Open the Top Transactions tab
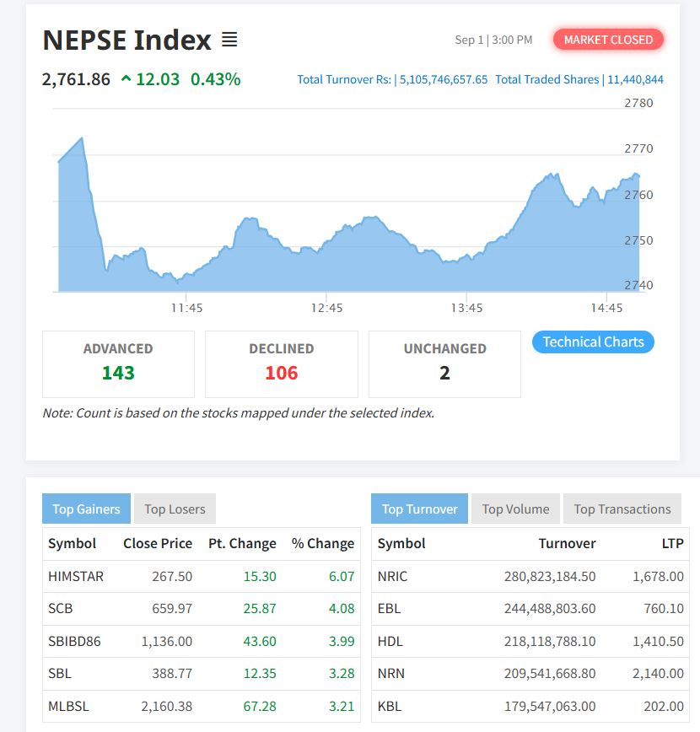Image resolution: width=700 pixels, height=732 pixels. 622,509
